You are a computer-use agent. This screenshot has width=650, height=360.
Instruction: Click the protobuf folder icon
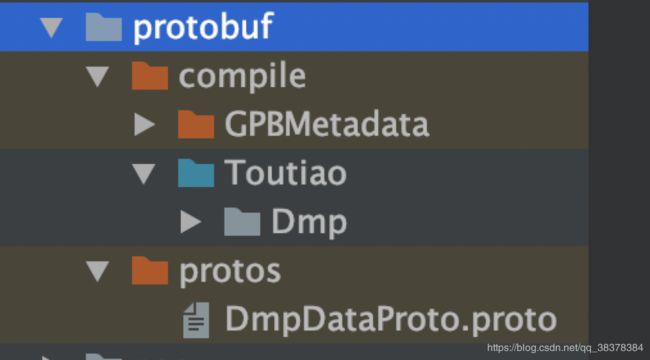pyautogui.click(x=104, y=27)
